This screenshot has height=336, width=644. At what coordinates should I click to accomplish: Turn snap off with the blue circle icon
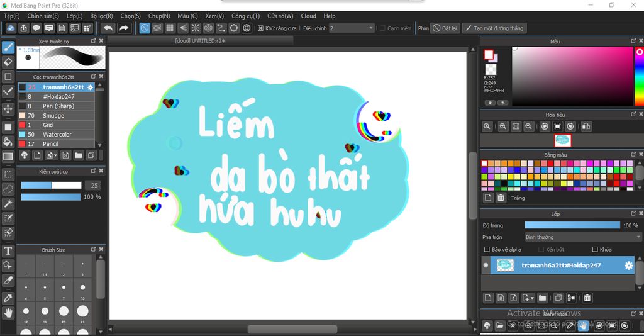[145, 28]
